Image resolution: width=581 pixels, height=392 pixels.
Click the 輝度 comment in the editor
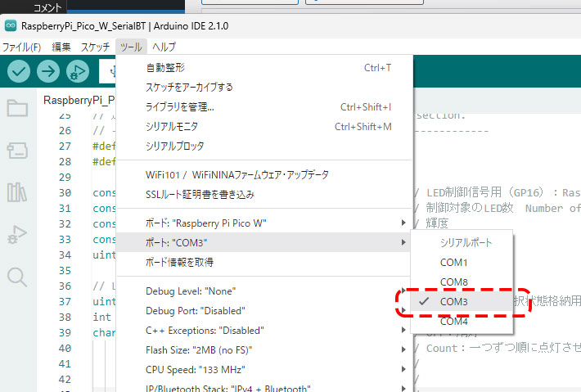pos(437,223)
